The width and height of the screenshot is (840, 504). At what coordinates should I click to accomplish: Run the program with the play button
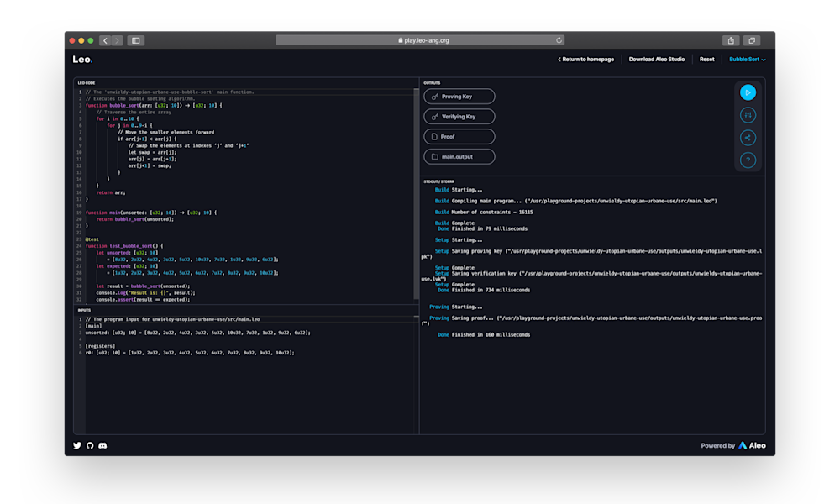[748, 92]
